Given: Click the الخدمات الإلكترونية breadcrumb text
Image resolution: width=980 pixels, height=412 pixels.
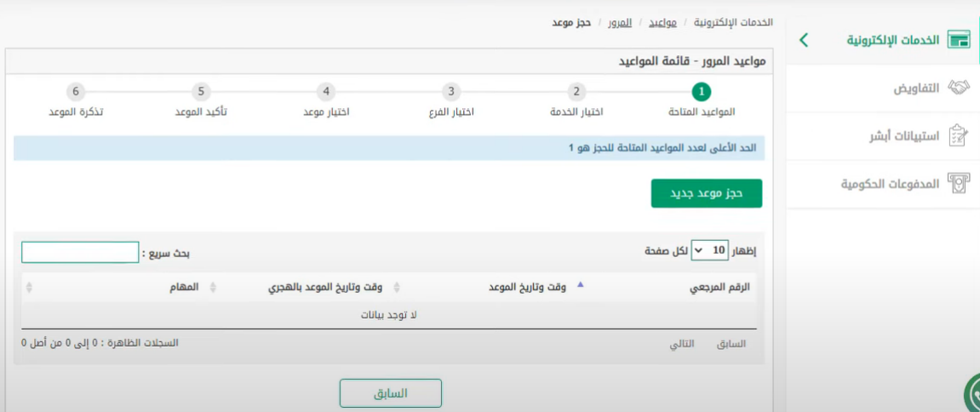Looking at the screenshot, I should [x=734, y=22].
